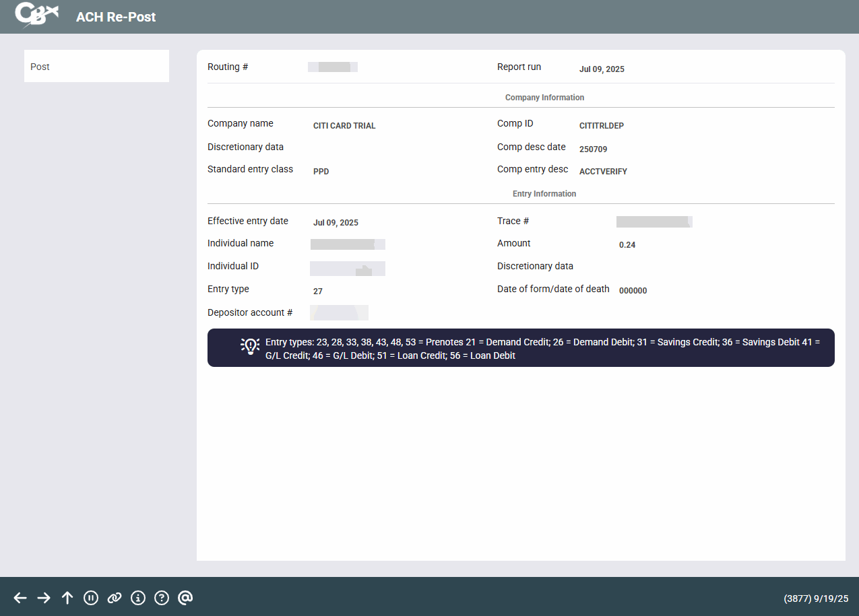
Task: Click the back arrow icon in footer
Action: coord(20,598)
